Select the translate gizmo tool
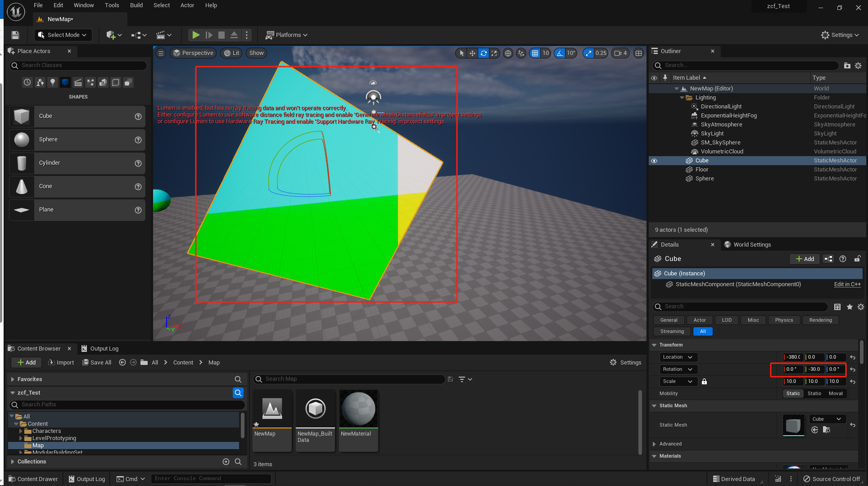 tap(472, 53)
